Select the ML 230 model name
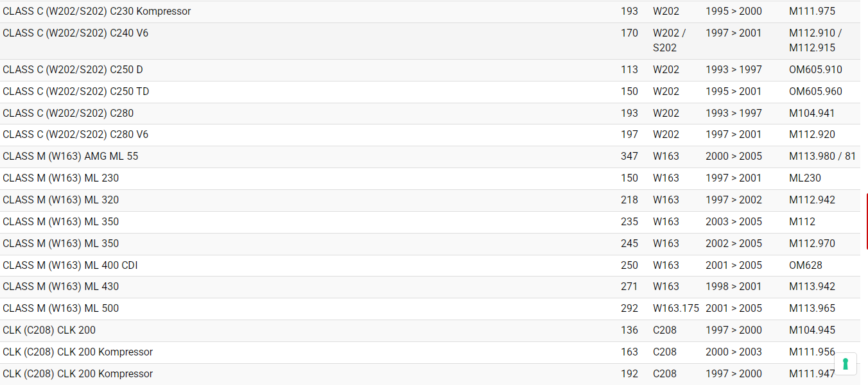 pos(61,178)
